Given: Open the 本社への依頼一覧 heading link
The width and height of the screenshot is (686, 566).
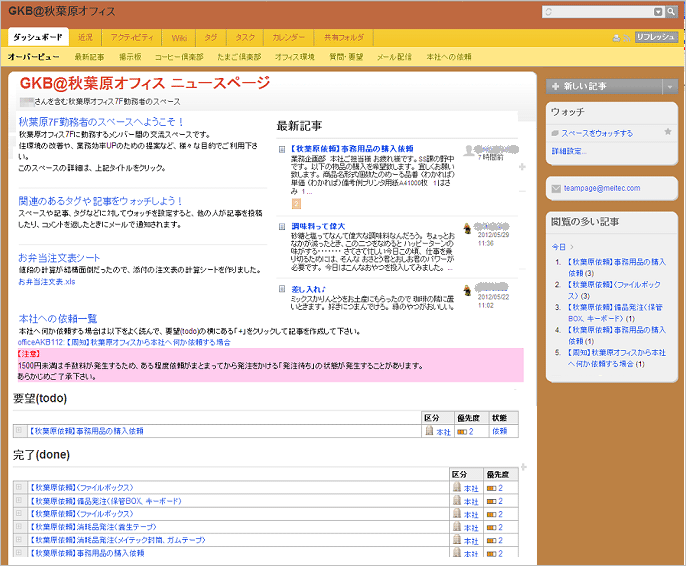Looking at the screenshot, I should pos(58,319).
